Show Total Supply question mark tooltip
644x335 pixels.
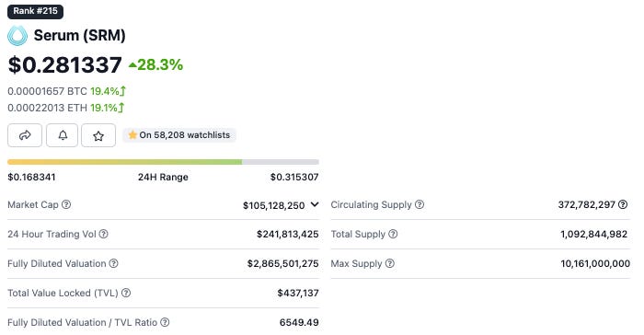(x=393, y=234)
